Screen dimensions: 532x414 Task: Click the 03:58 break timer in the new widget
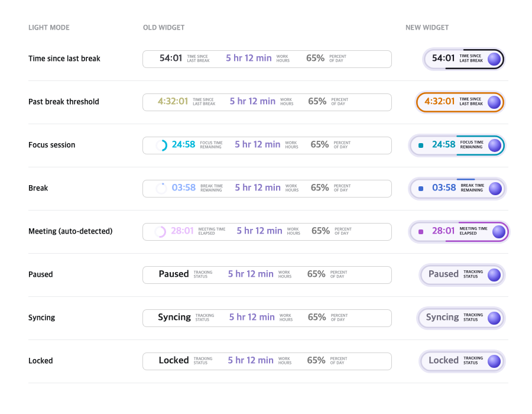click(x=444, y=187)
